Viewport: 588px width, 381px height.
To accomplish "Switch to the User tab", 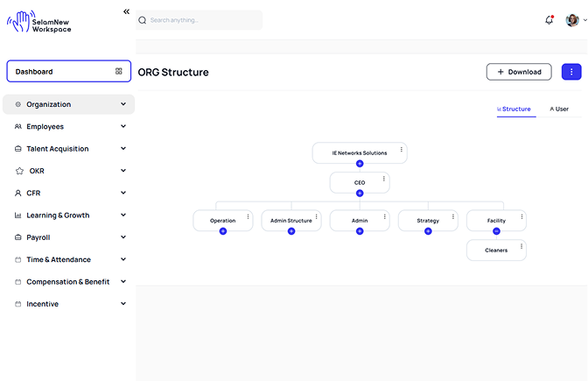I will click(x=559, y=109).
